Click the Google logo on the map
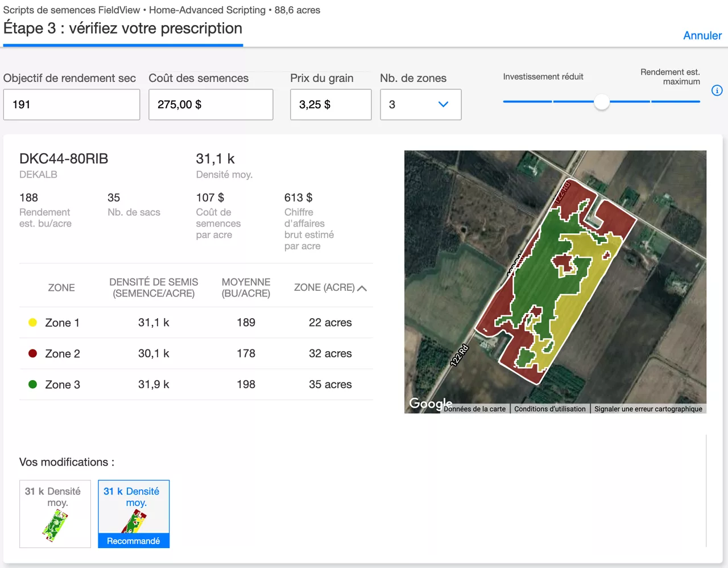Image resolution: width=728 pixels, height=568 pixels. point(431,404)
